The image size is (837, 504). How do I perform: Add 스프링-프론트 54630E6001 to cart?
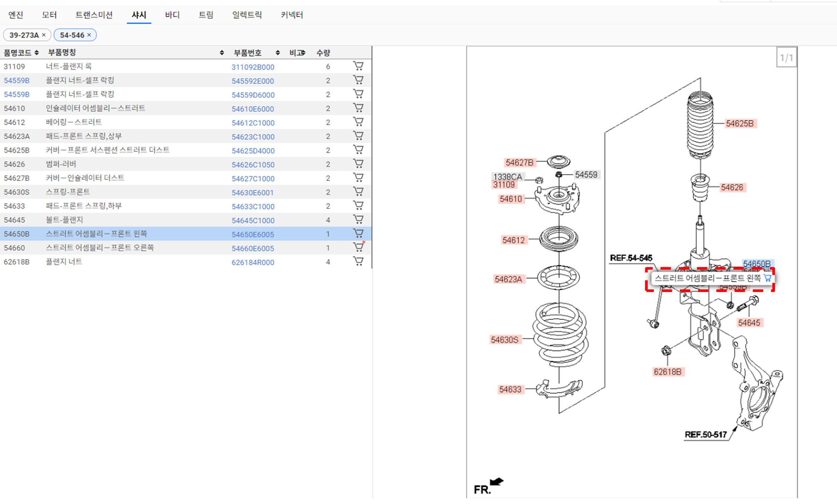[358, 192]
